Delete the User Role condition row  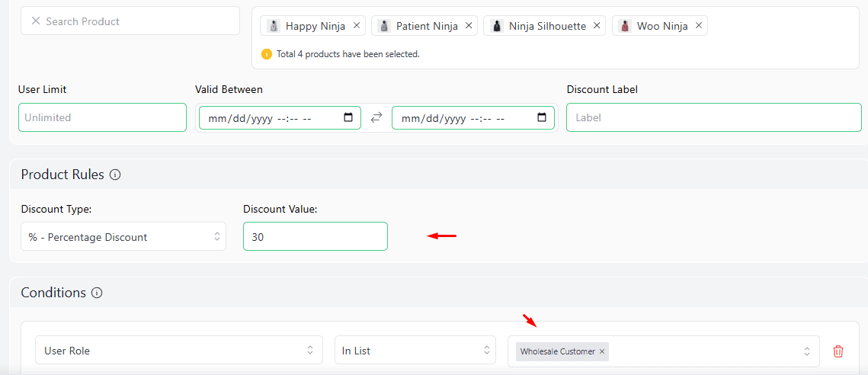[x=838, y=351]
